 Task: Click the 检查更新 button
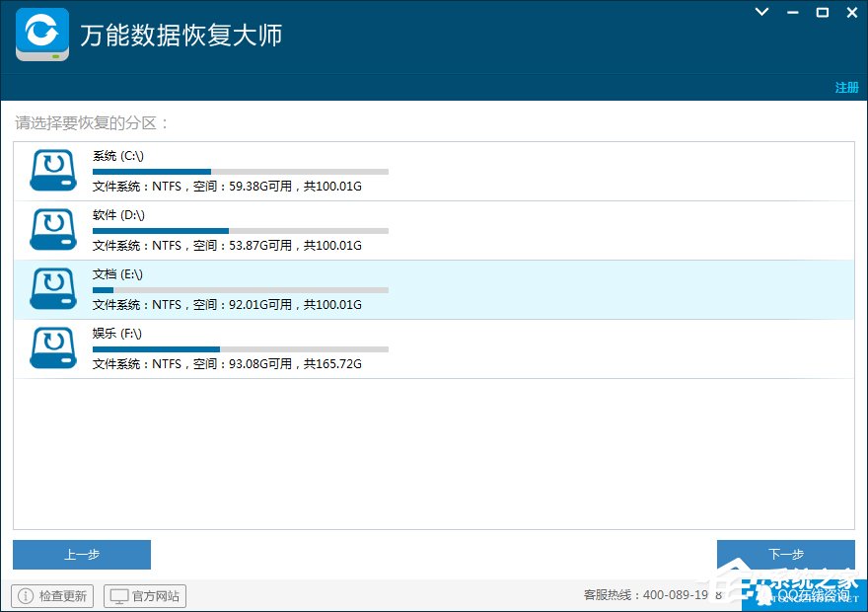[53, 596]
